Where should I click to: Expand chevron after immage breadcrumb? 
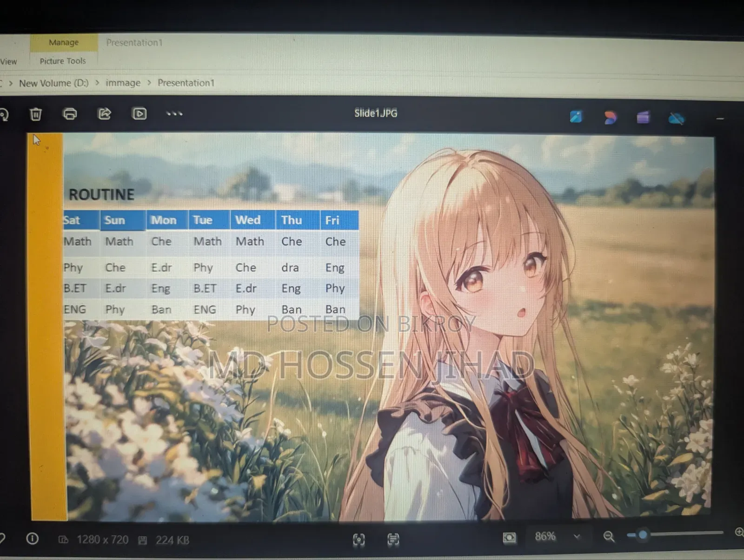[149, 83]
